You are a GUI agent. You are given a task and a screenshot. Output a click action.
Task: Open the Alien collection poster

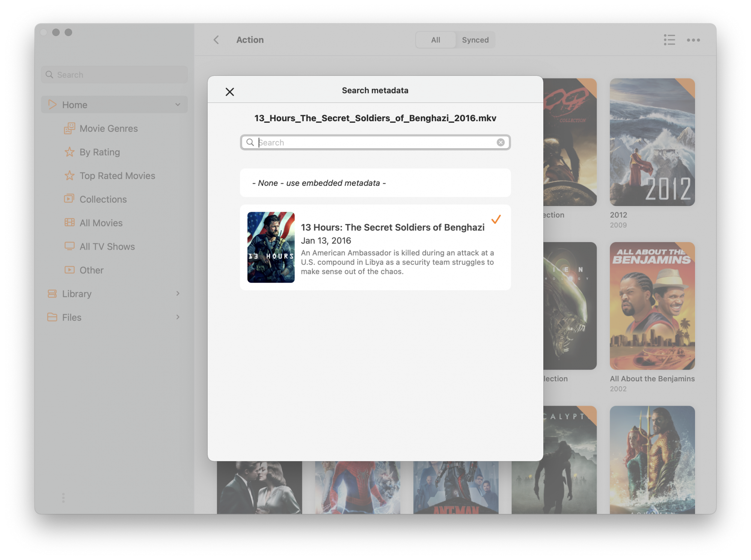[570, 306]
